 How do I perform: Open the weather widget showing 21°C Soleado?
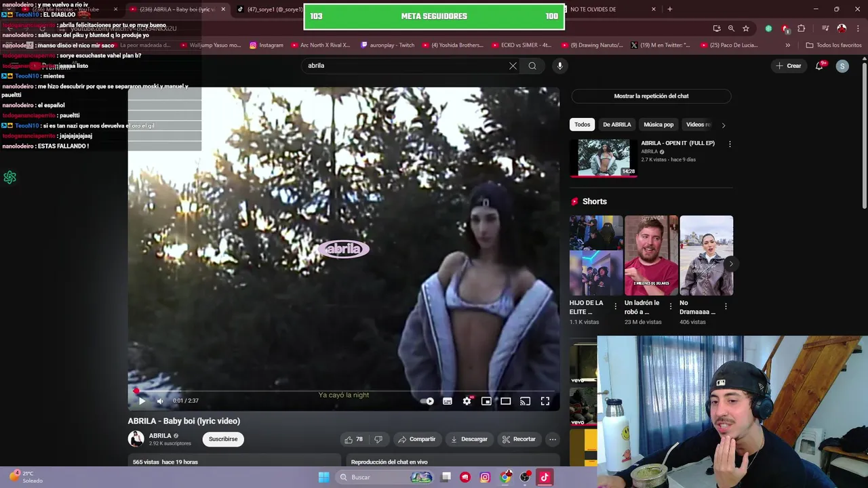point(26,477)
